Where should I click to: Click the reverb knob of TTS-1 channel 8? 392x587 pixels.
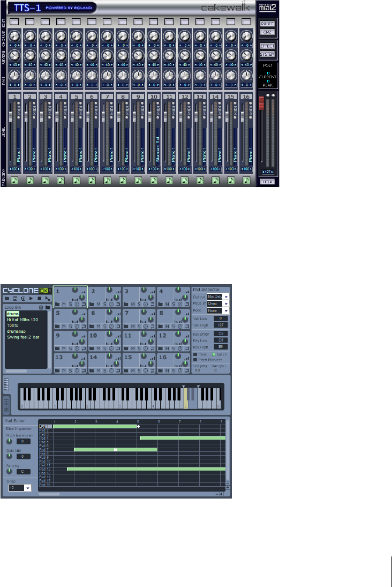123,56
